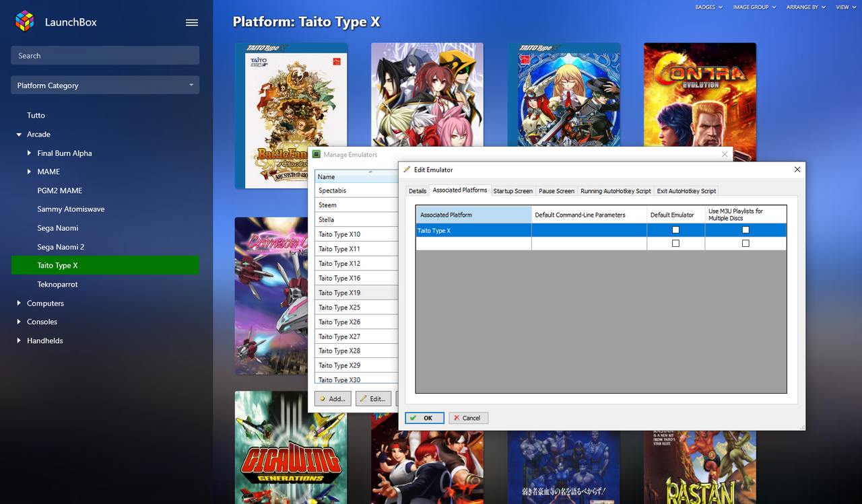Click the Search input field
Viewport: 862px width, 504px height.
(x=105, y=56)
